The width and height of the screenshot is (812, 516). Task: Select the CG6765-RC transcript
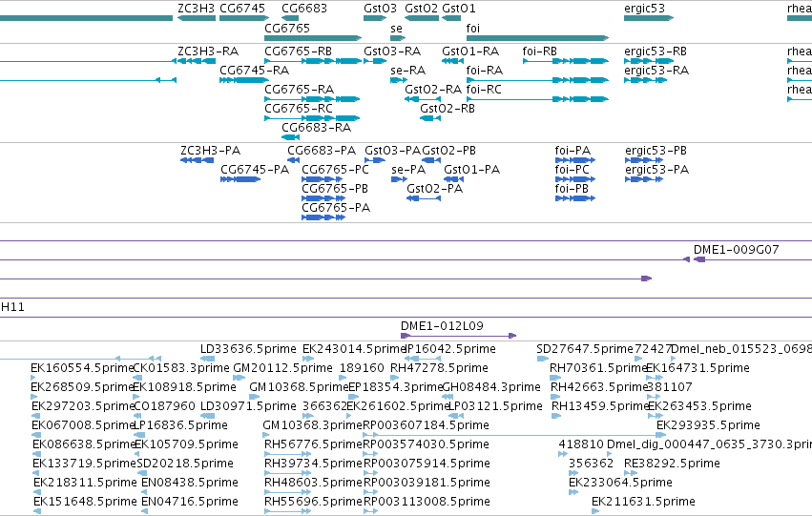312,118
